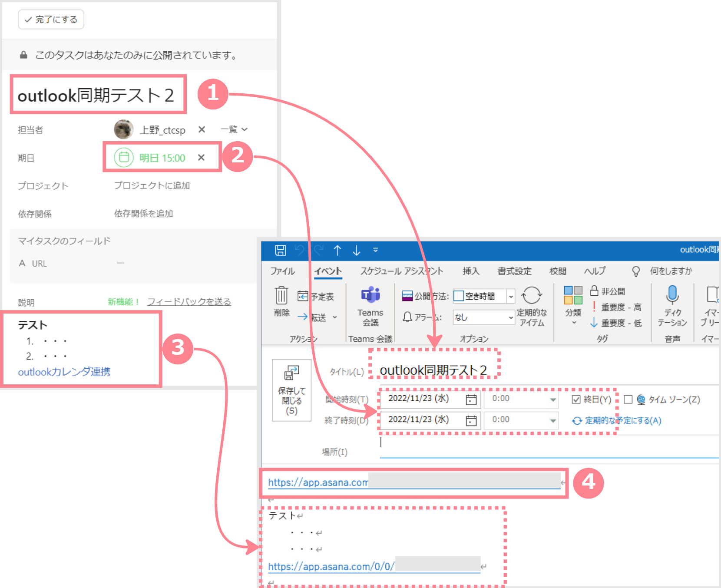Select the イベント ribbon tab
This screenshot has height=588, width=721.
(328, 271)
